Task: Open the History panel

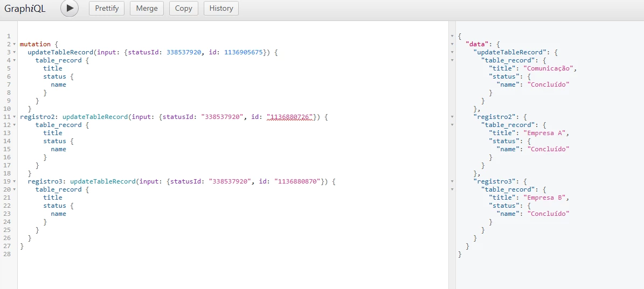Action: click(x=221, y=8)
